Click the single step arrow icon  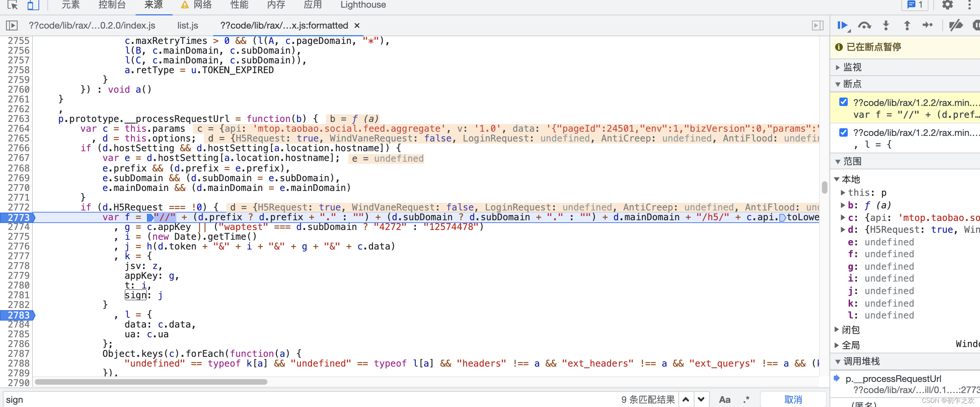[927, 25]
